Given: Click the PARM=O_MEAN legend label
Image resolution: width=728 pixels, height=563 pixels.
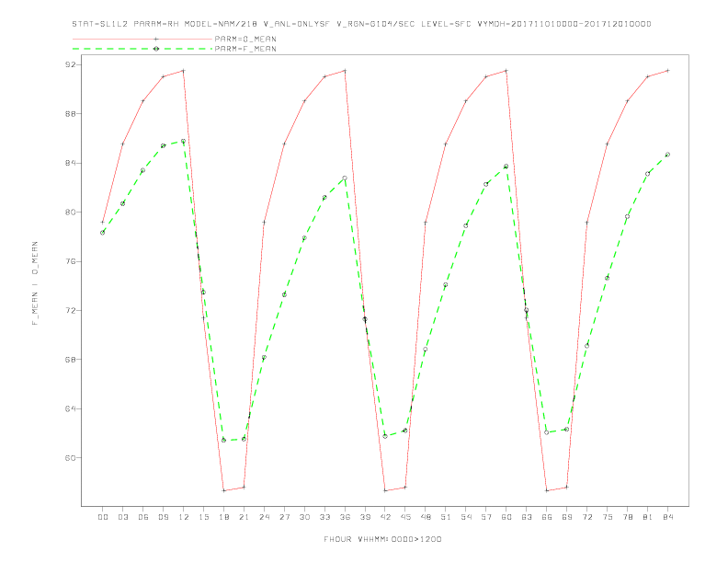Looking at the screenshot, I should (x=245, y=39).
